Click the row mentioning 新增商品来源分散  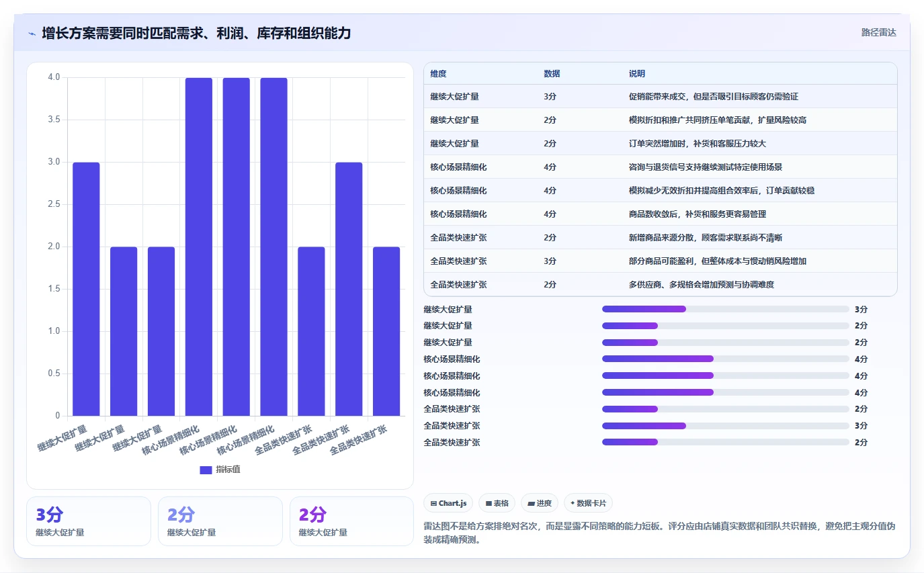coord(661,237)
